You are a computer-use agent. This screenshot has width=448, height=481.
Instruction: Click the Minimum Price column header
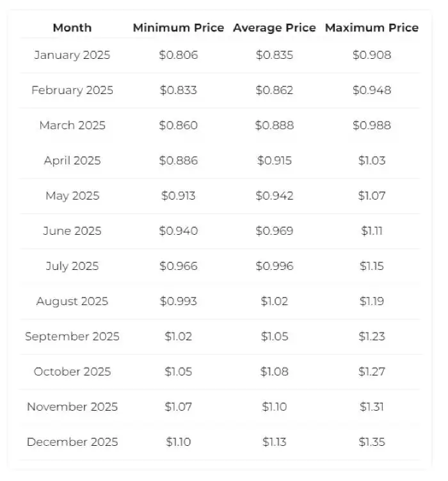pos(179,28)
